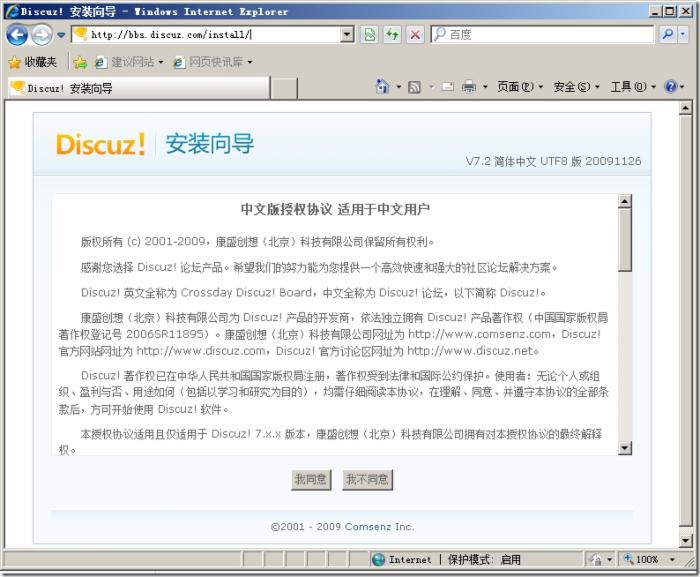Click the 保护模式: 启用 status text
Screen dimensions: 700x577
(484, 560)
